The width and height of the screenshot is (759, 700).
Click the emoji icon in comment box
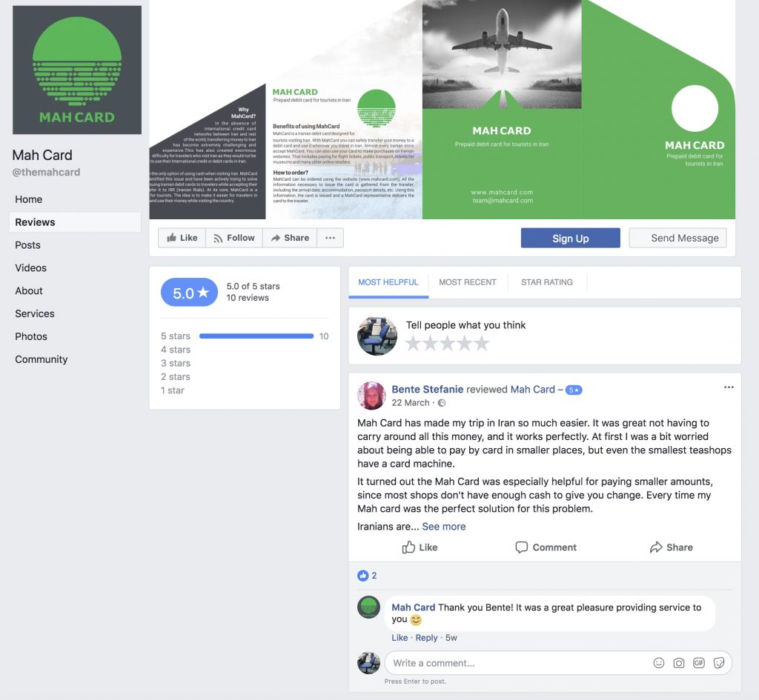pyautogui.click(x=658, y=663)
